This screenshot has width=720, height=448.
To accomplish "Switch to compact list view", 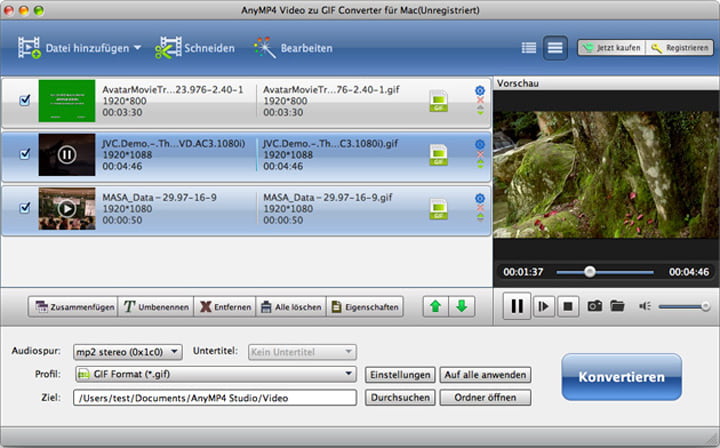I will click(x=529, y=48).
